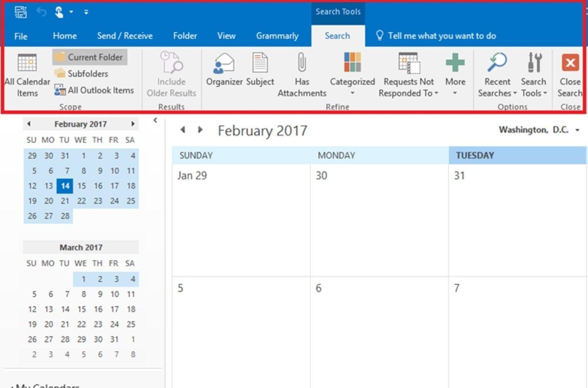Expand the More refine options

[x=455, y=74]
